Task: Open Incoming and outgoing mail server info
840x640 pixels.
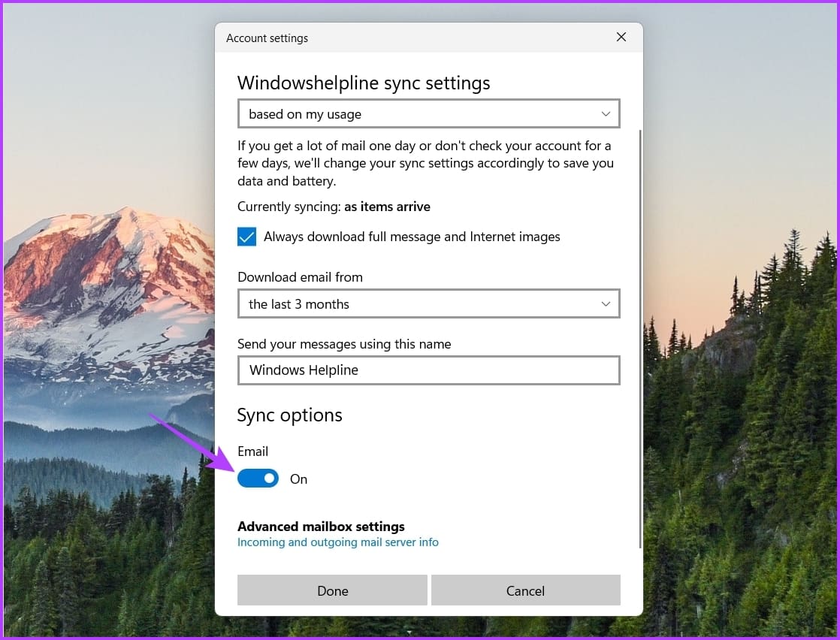Action: [338, 542]
